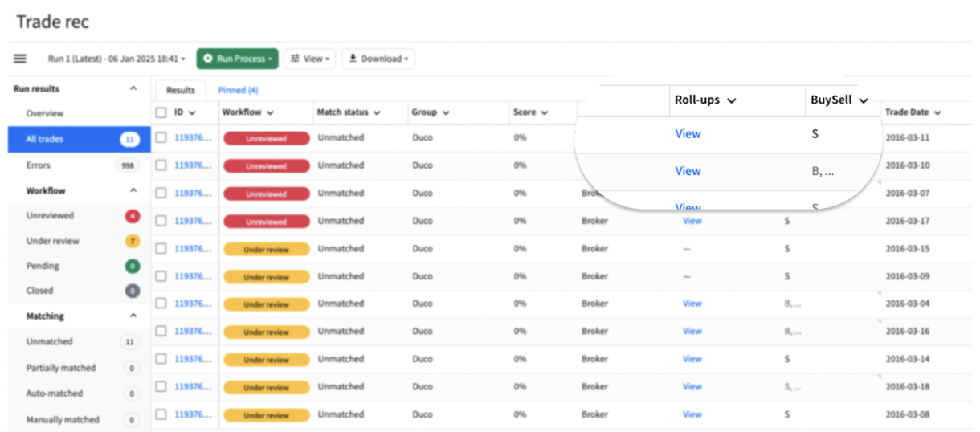The height and width of the screenshot is (432, 980).
Task: Click the Download arrow icon
Action: (x=353, y=59)
